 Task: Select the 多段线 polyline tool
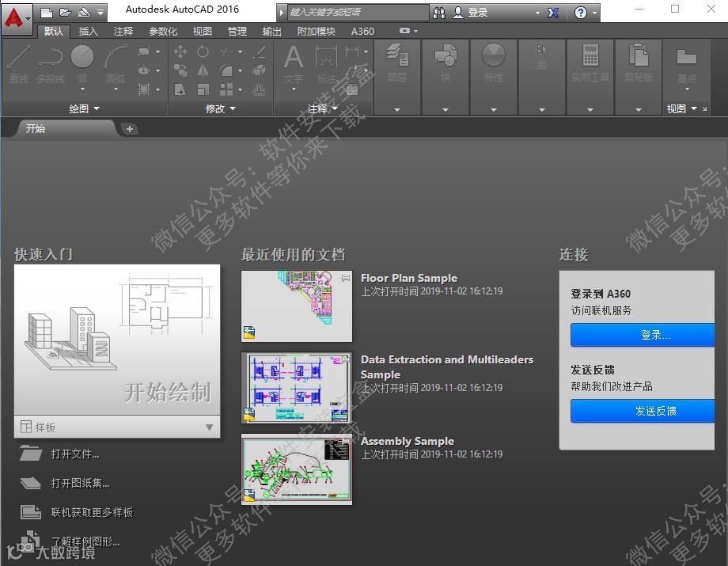tap(51, 64)
